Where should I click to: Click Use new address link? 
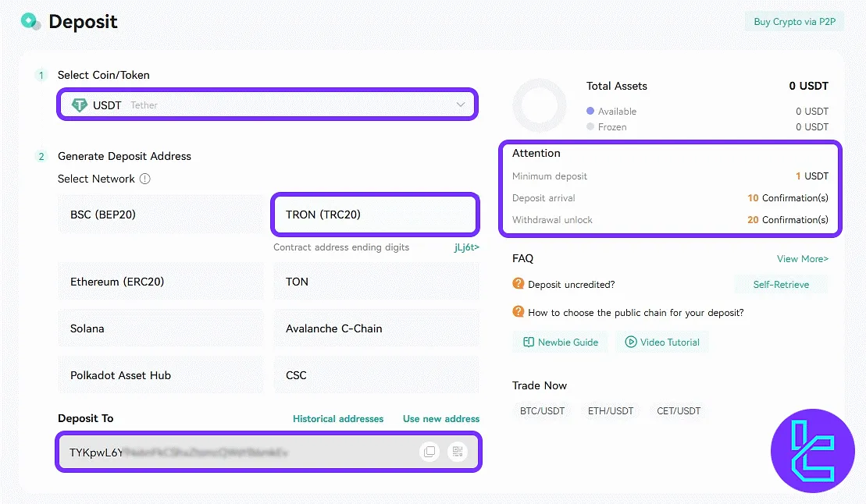(x=441, y=418)
